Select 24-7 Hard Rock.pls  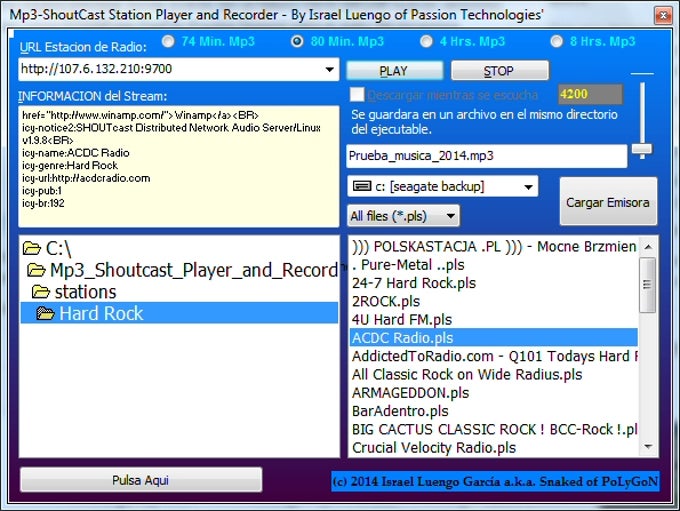[494, 283]
